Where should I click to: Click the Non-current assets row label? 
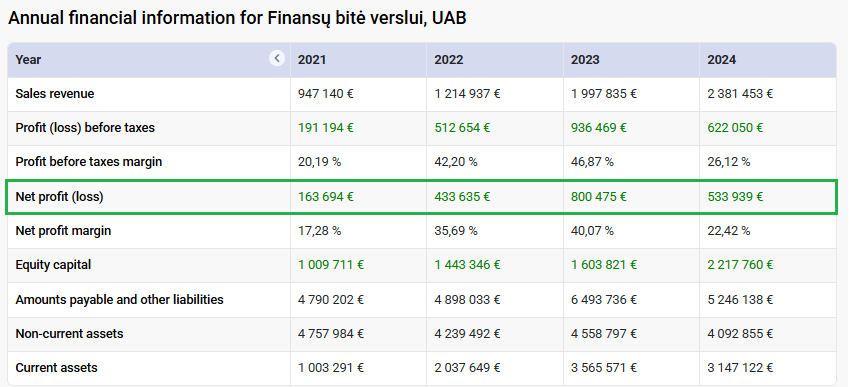tap(69, 333)
